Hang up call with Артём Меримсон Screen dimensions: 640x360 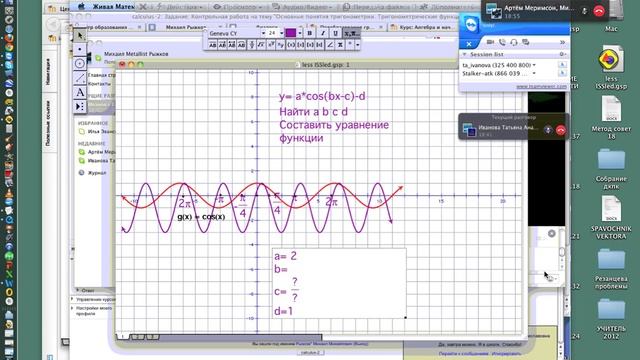coord(599,11)
